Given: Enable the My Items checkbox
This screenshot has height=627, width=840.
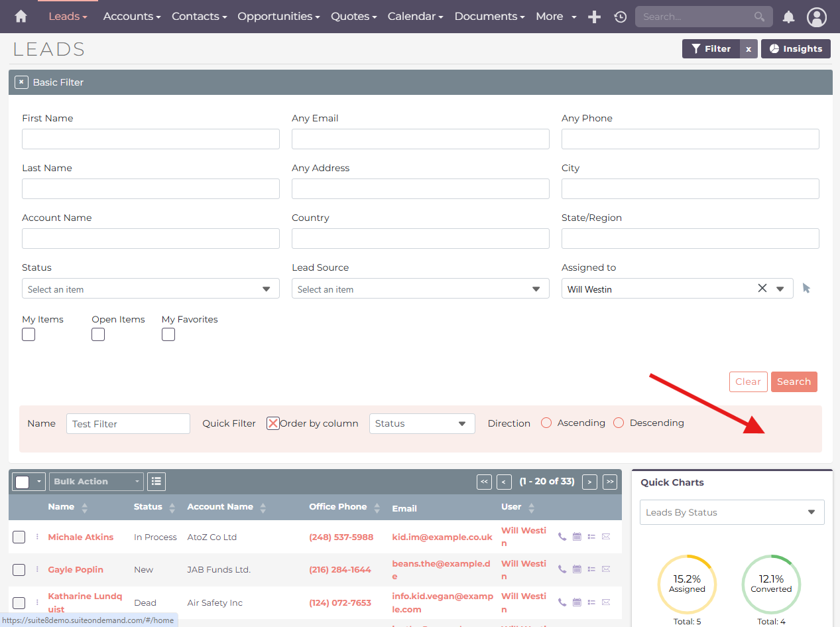Looking at the screenshot, I should [29, 334].
